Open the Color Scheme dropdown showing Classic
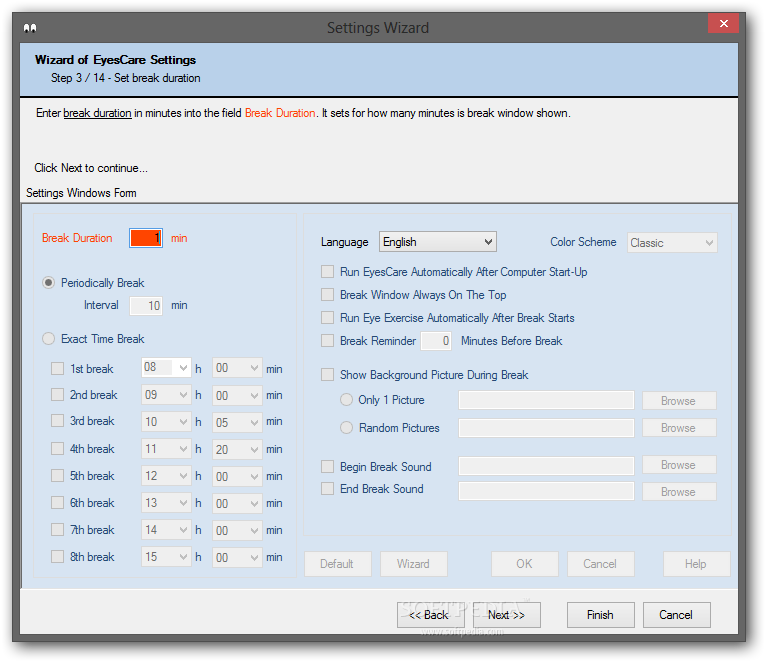Image resolution: width=766 pixels, height=662 pixels. pyautogui.click(x=672, y=243)
